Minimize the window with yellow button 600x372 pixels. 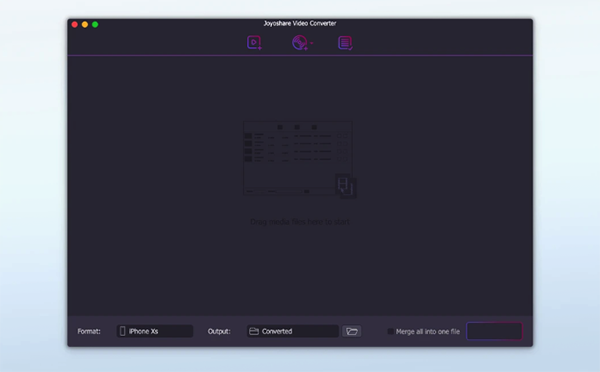(x=85, y=24)
